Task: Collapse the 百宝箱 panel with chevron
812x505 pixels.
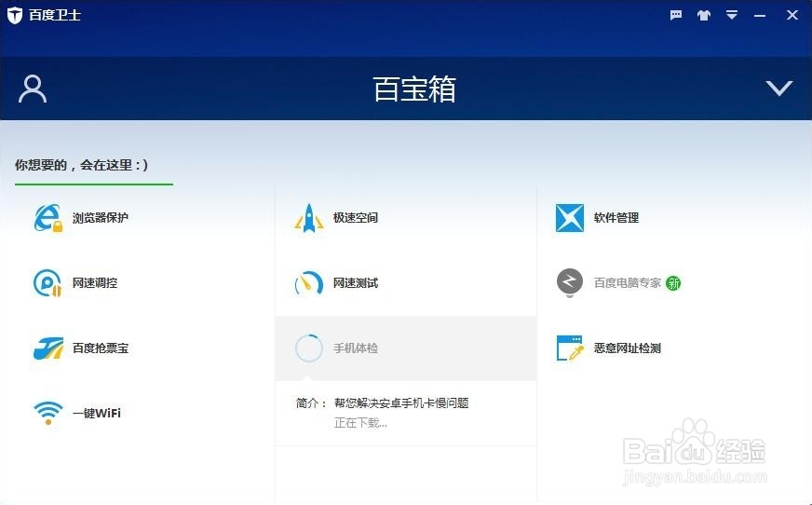Action: click(x=778, y=89)
